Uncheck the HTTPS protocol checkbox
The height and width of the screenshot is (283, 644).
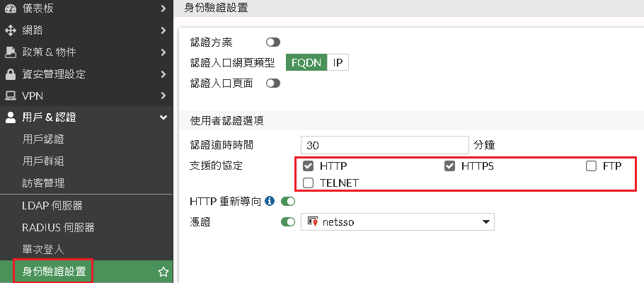coord(449,167)
